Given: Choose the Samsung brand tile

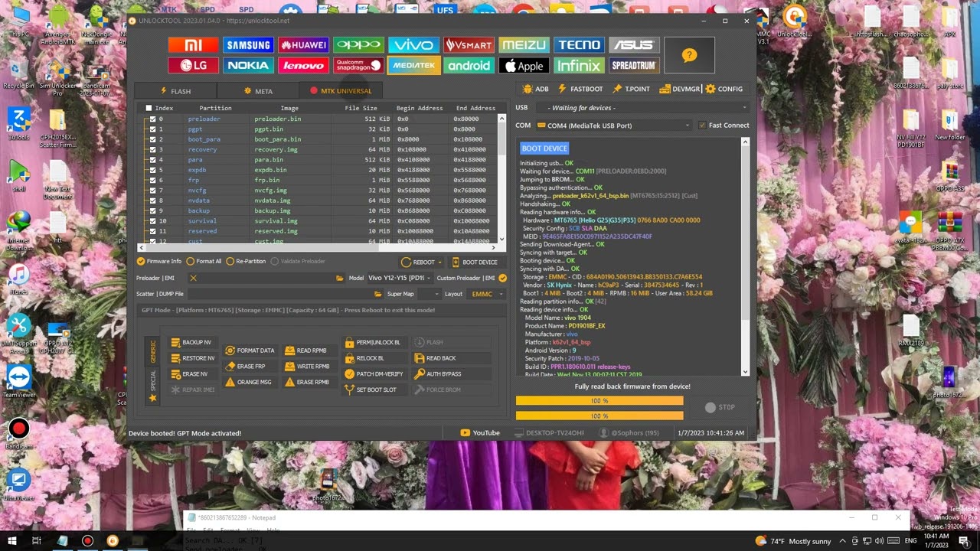Looking at the screenshot, I should [248, 45].
